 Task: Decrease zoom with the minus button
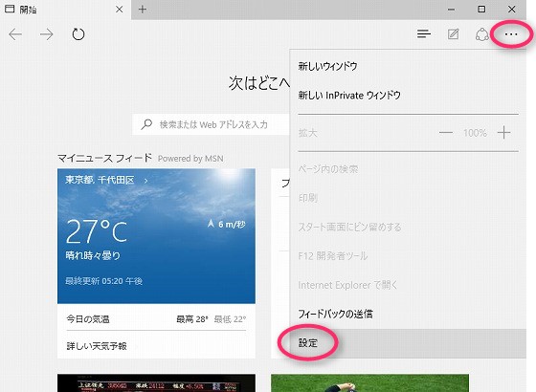(446, 133)
